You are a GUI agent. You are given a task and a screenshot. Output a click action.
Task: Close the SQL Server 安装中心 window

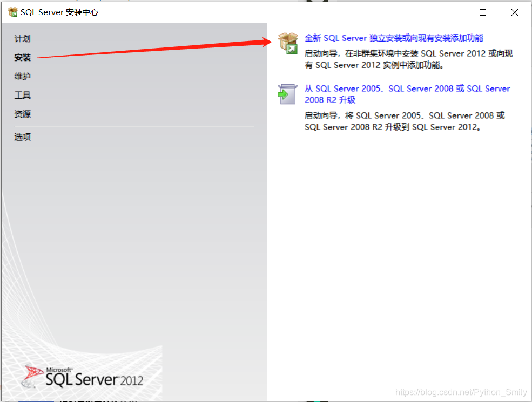tap(514, 12)
